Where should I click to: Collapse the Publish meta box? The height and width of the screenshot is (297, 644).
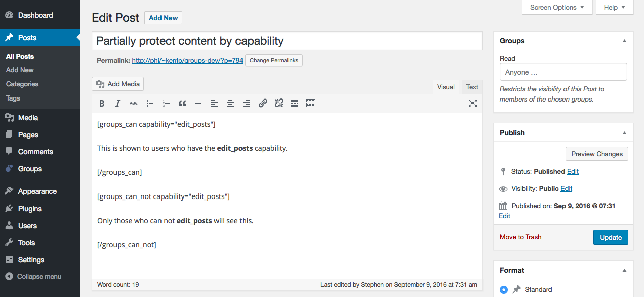pyautogui.click(x=624, y=133)
